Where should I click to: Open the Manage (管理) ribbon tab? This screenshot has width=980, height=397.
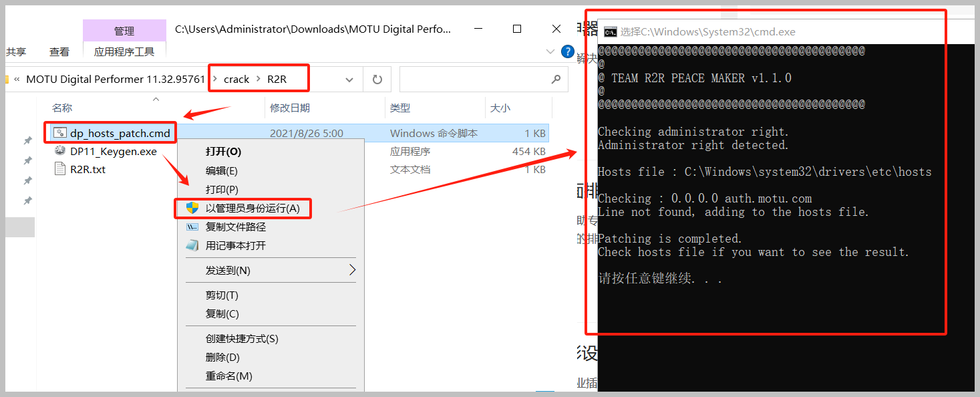(x=124, y=31)
